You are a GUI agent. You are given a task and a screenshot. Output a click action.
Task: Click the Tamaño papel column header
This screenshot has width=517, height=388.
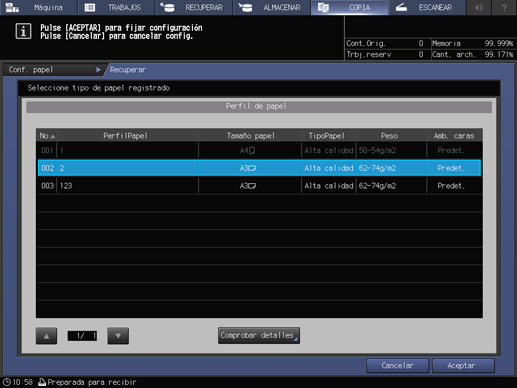pyautogui.click(x=251, y=136)
